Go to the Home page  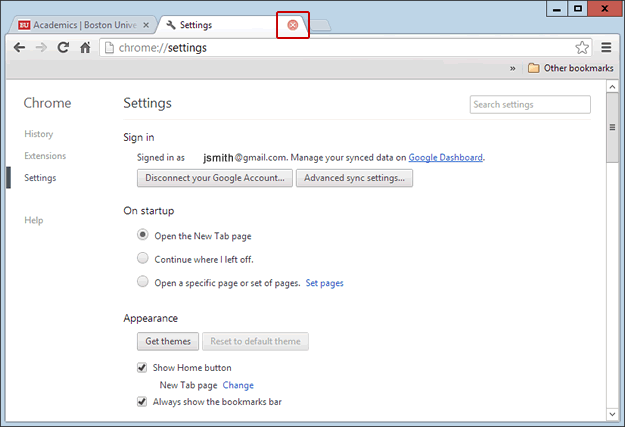[x=85, y=48]
